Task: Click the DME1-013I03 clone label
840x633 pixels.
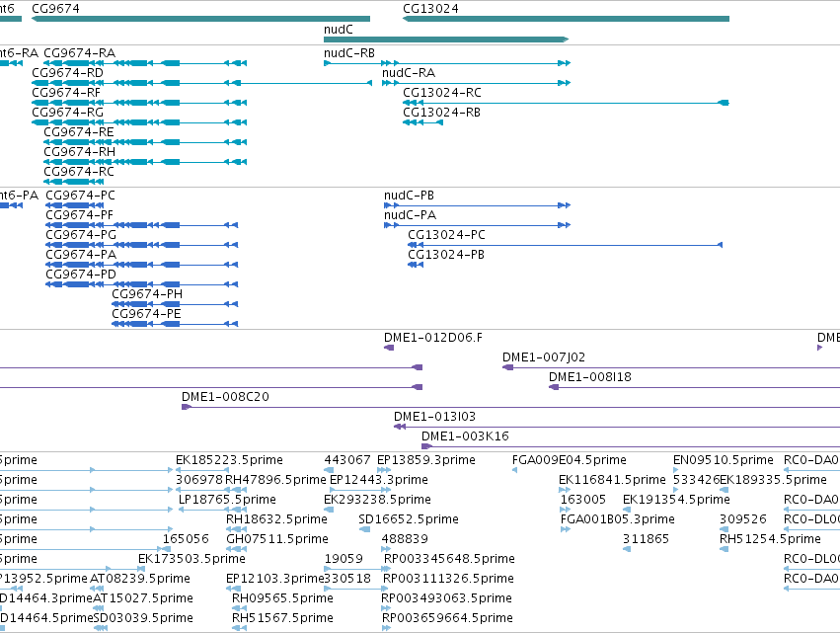Action: click(435, 417)
